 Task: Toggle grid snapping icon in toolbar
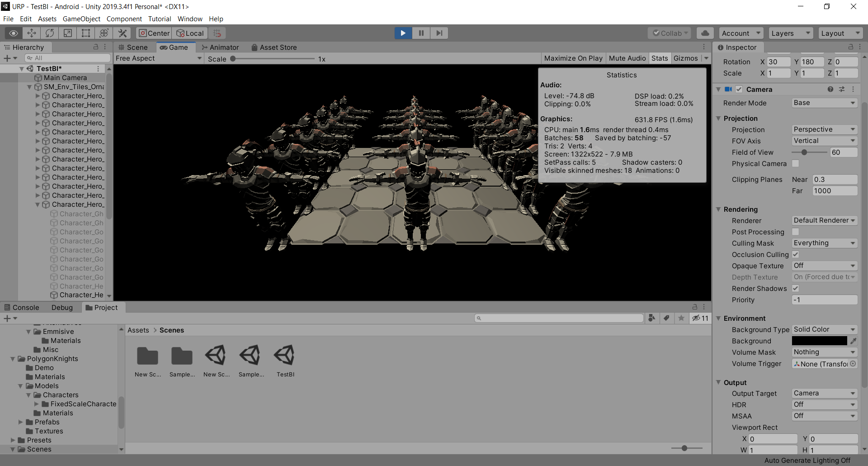coord(217,33)
